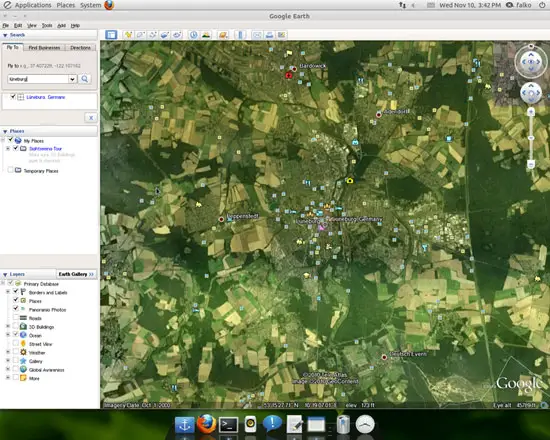Open the Tools menu
This screenshot has width=550, height=440.
tap(47, 26)
